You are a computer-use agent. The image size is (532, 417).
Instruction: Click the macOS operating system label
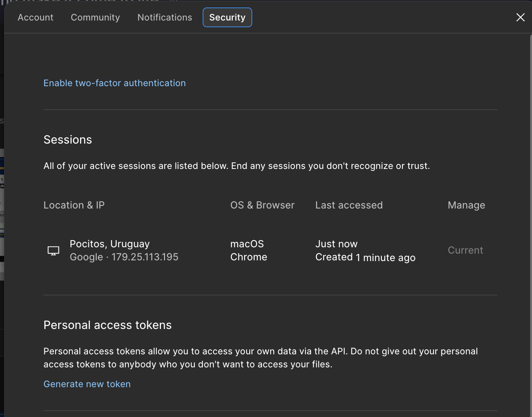click(x=247, y=244)
